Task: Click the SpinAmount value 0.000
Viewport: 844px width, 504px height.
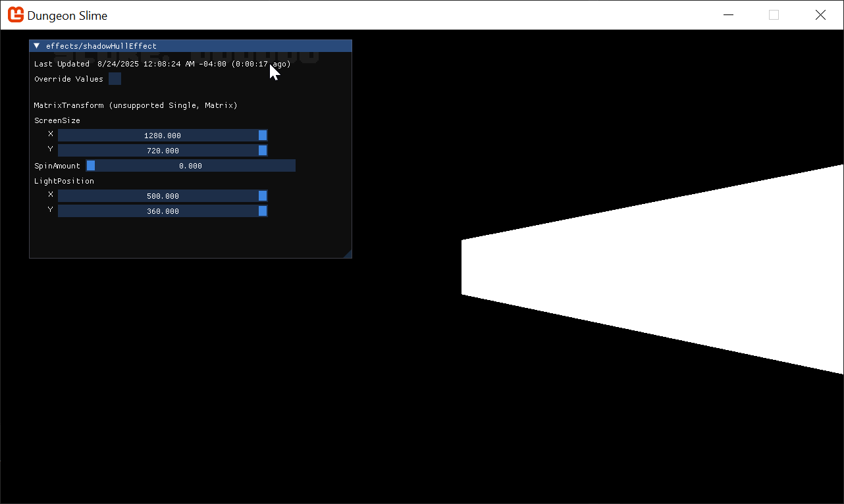Action: pyautogui.click(x=190, y=166)
